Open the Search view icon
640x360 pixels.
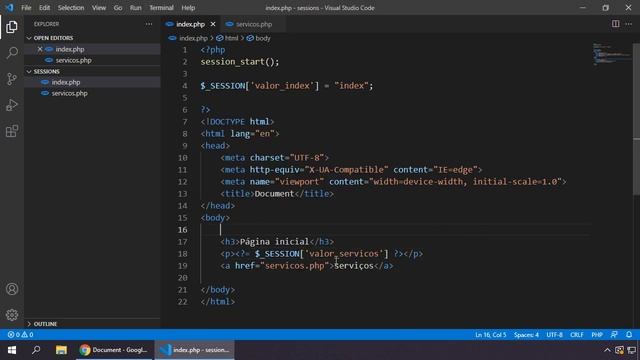(x=12, y=53)
